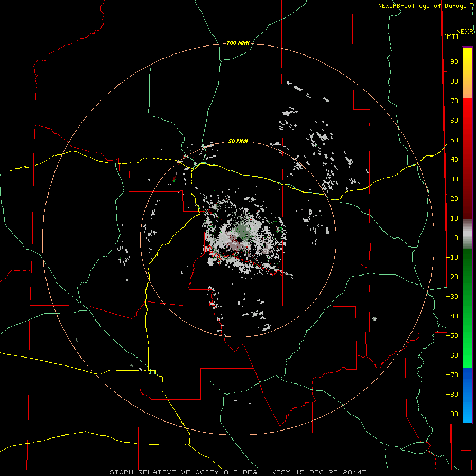Click the 70 value on velocity scale
The height and width of the screenshot is (476, 476).
[454, 101]
